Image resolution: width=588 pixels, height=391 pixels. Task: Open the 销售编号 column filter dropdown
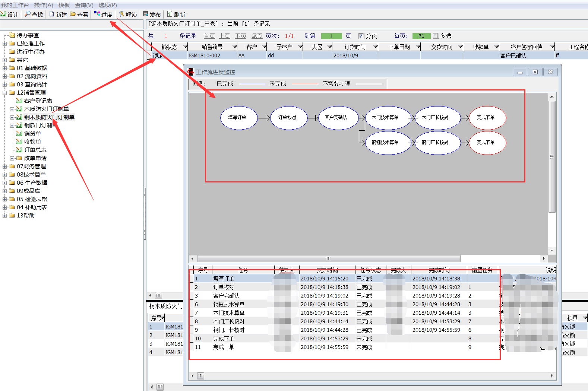(x=235, y=47)
